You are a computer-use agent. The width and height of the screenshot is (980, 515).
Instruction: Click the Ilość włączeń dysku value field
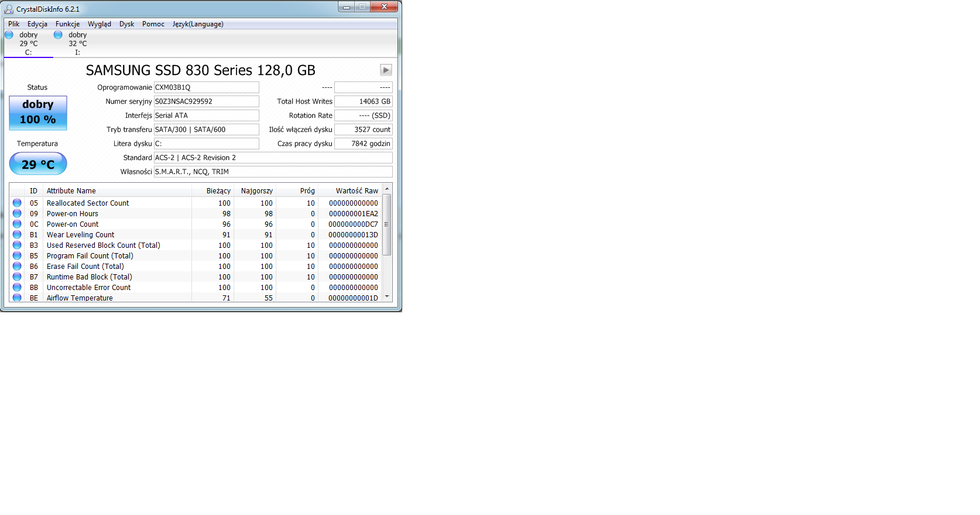pyautogui.click(x=363, y=129)
